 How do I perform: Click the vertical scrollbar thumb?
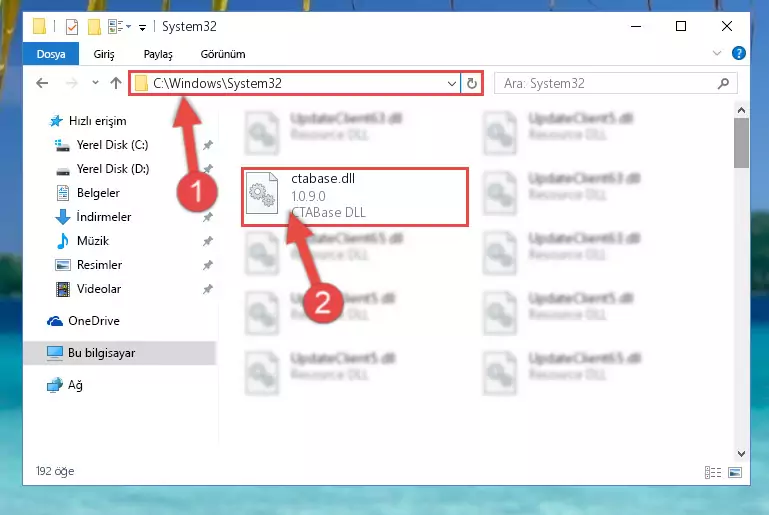click(x=741, y=143)
